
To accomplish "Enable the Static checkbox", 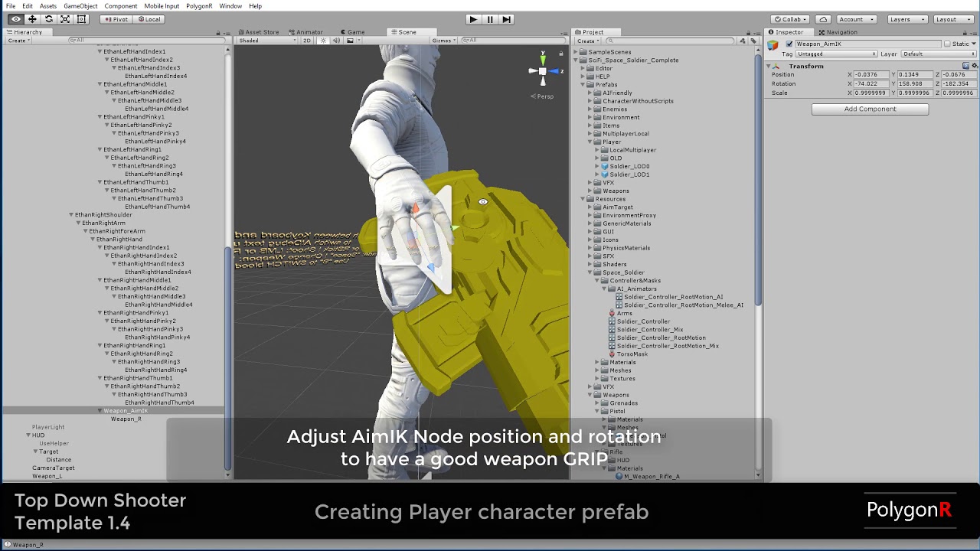I will click(947, 44).
